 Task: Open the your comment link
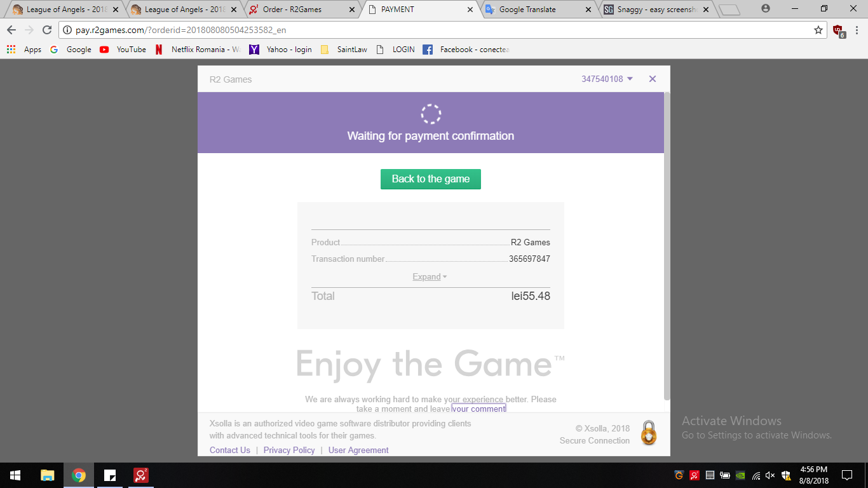click(x=478, y=409)
